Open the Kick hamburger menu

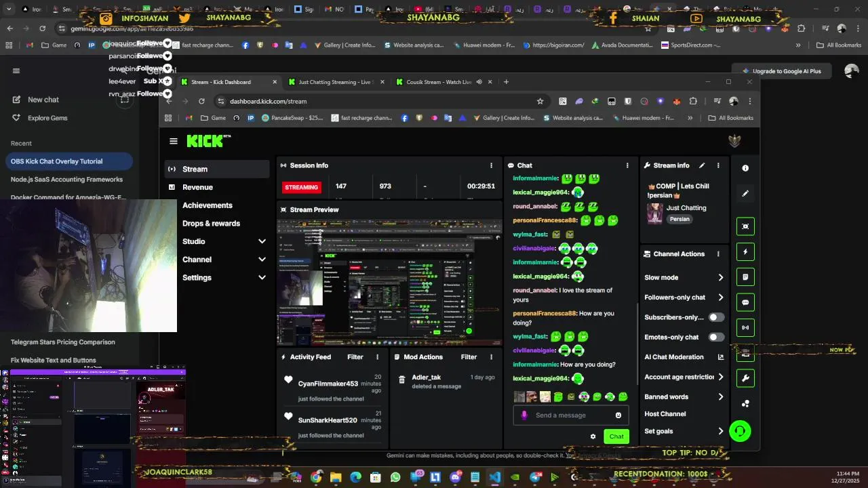pyautogui.click(x=174, y=141)
